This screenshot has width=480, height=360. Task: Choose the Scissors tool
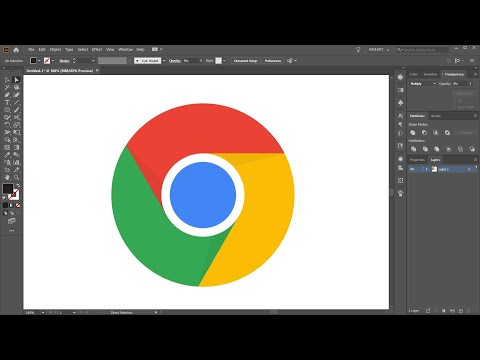tap(16, 117)
